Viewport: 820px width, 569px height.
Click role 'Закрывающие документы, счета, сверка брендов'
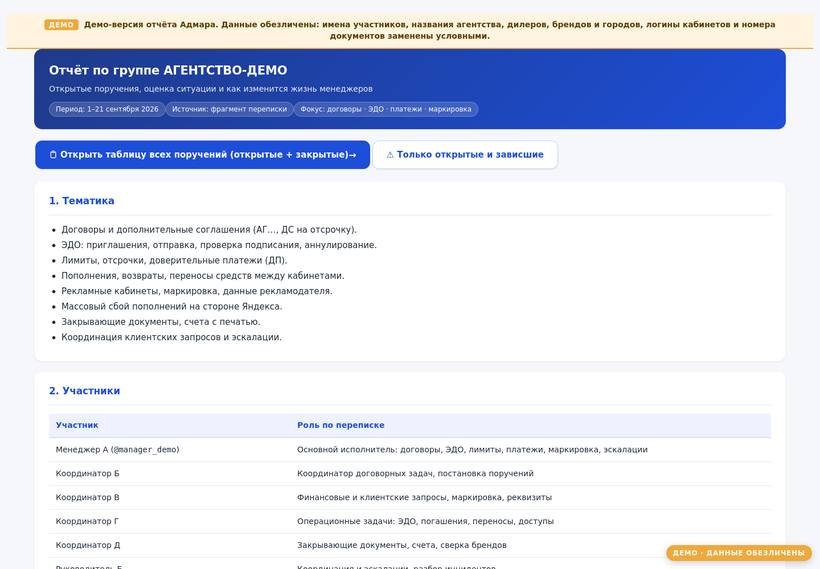pyautogui.click(x=402, y=545)
